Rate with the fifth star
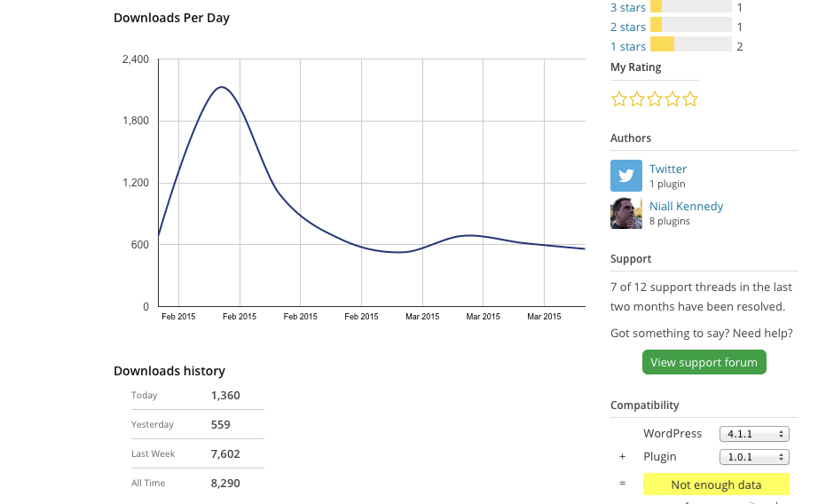 click(690, 99)
